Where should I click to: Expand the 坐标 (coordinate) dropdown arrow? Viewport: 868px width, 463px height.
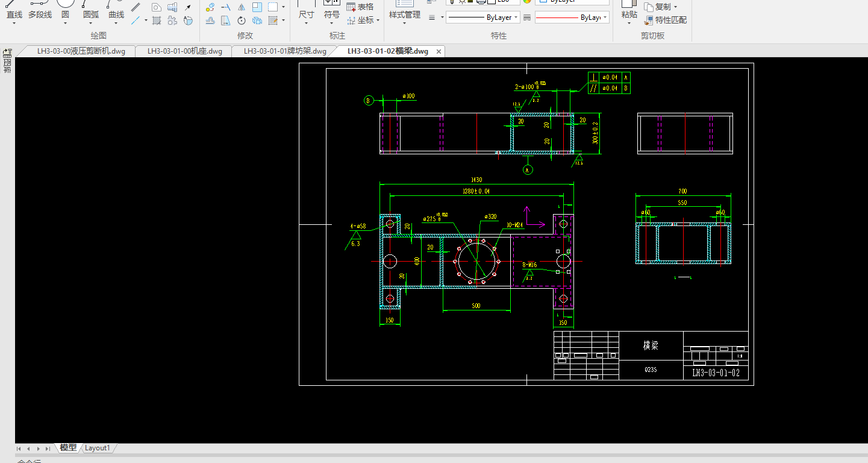click(378, 20)
